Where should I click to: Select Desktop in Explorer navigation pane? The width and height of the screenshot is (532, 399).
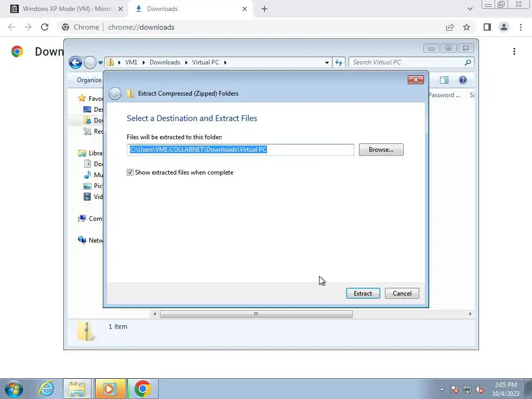click(93, 109)
